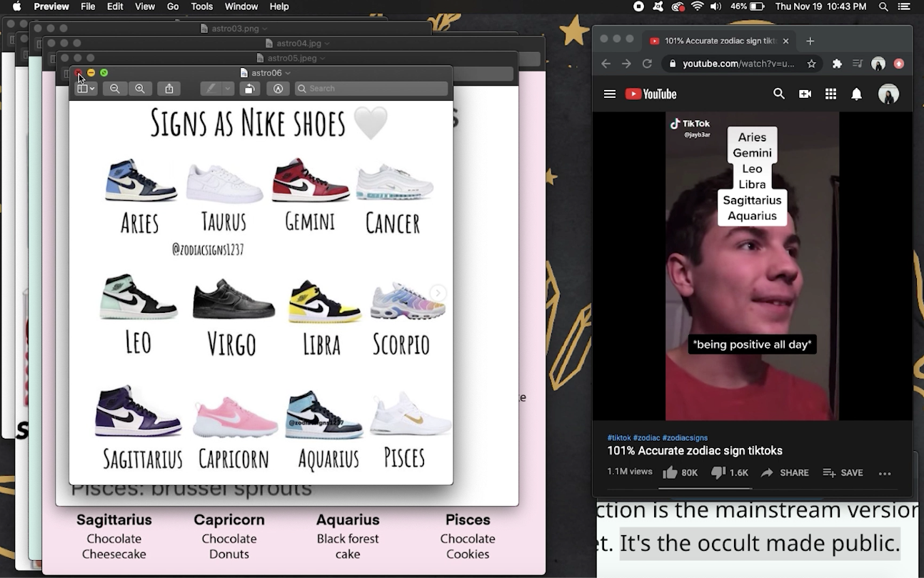Open the astro04.jpg title dropdown chevron
Screen dimensions: 924x578
coord(326,44)
